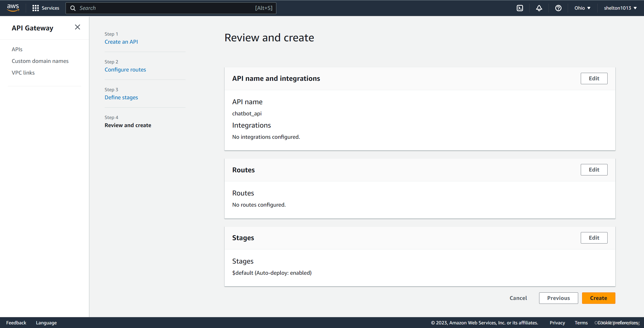Image resolution: width=644 pixels, height=328 pixels.
Task: Open the help question mark icon
Action: click(558, 8)
